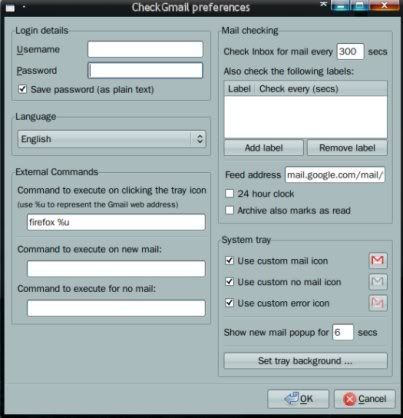The height and width of the screenshot is (418, 403).
Task: Enable Archive also marks as read
Action: (x=229, y=210)
